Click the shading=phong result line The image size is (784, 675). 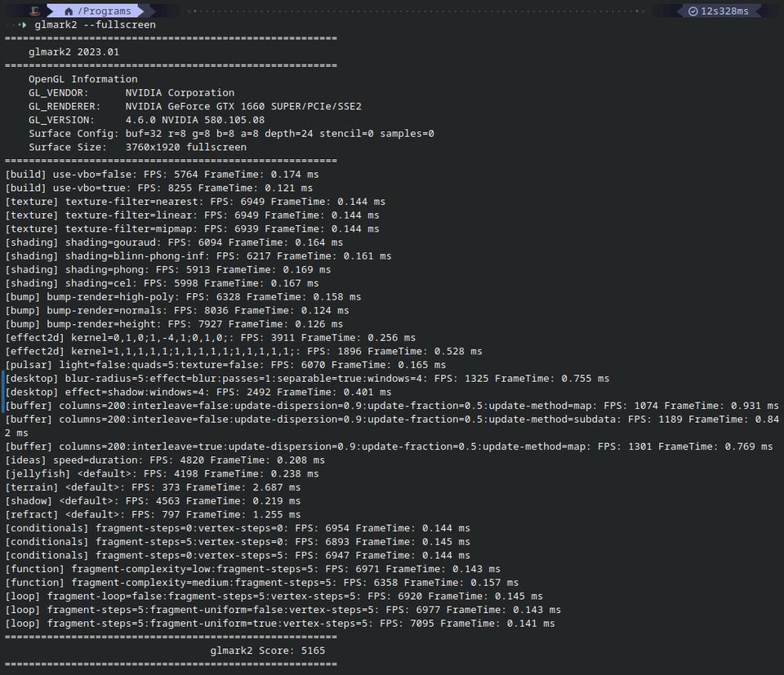click(x=168, y=269)
